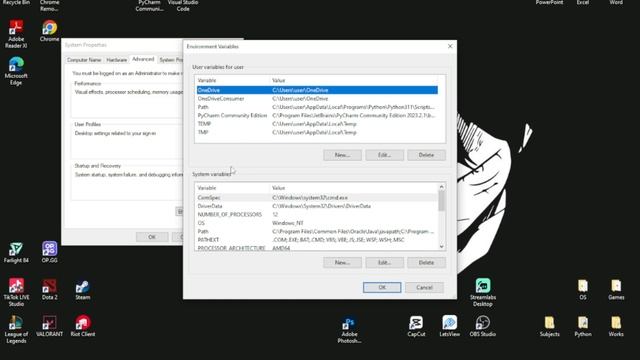
Task: Select the user Path variable row
Action: pyautogui.click(x=317, y=107)
